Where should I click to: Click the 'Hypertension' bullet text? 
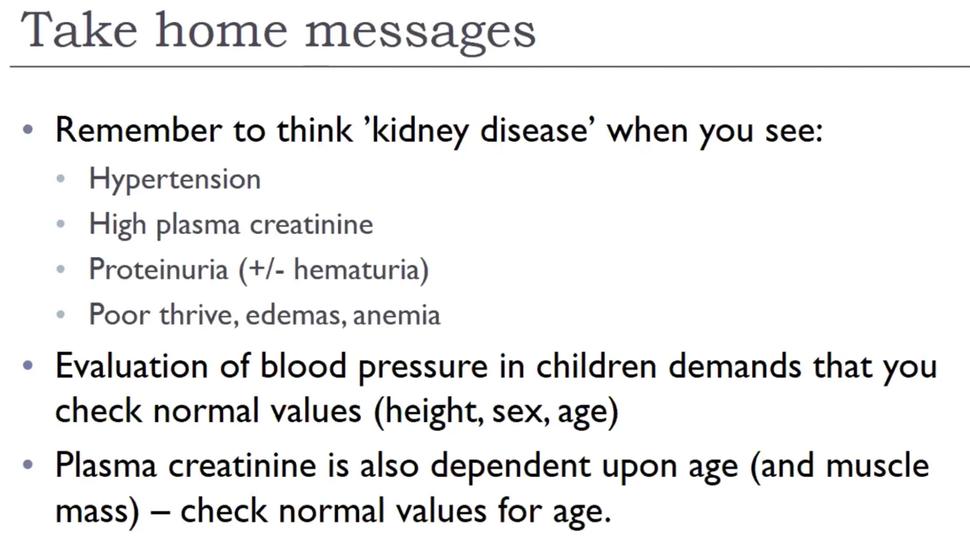[x=175, y=180]
